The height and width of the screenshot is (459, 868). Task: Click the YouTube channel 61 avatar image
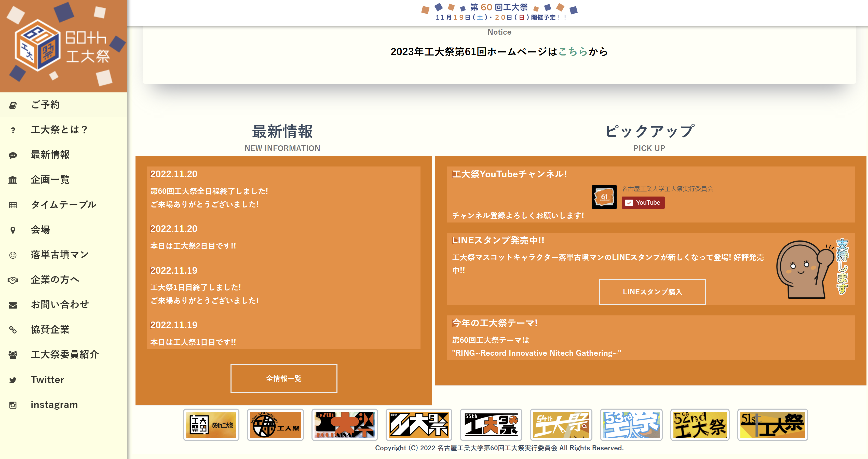(604, 197)
